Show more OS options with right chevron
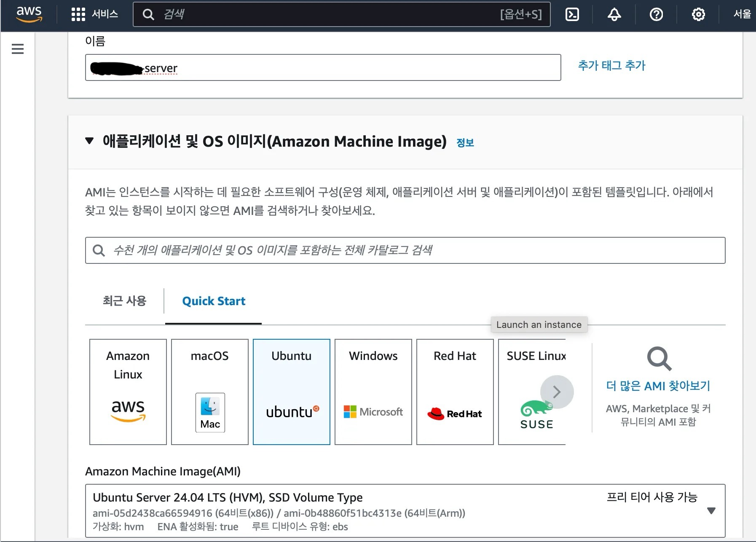Viewport: 756px width, 542px height. coord(557,392)
